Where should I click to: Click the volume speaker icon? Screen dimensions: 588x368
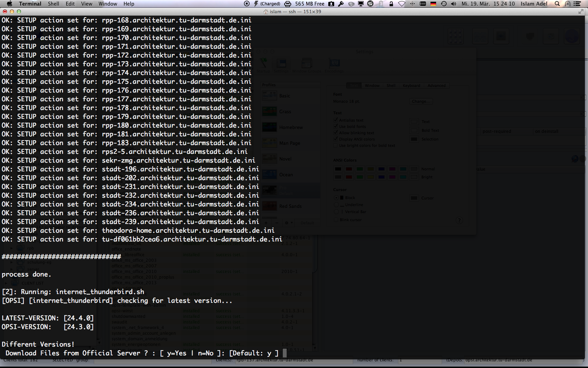click(454, 4)
